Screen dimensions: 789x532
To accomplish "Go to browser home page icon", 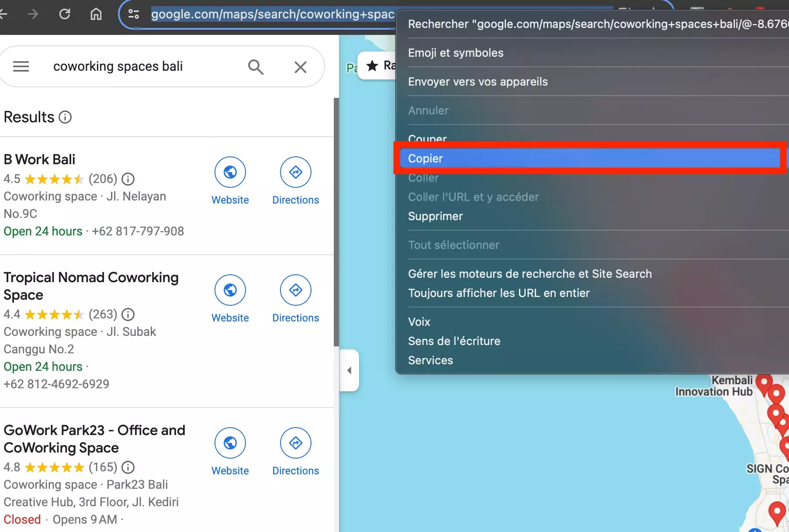I will [96, 14].
